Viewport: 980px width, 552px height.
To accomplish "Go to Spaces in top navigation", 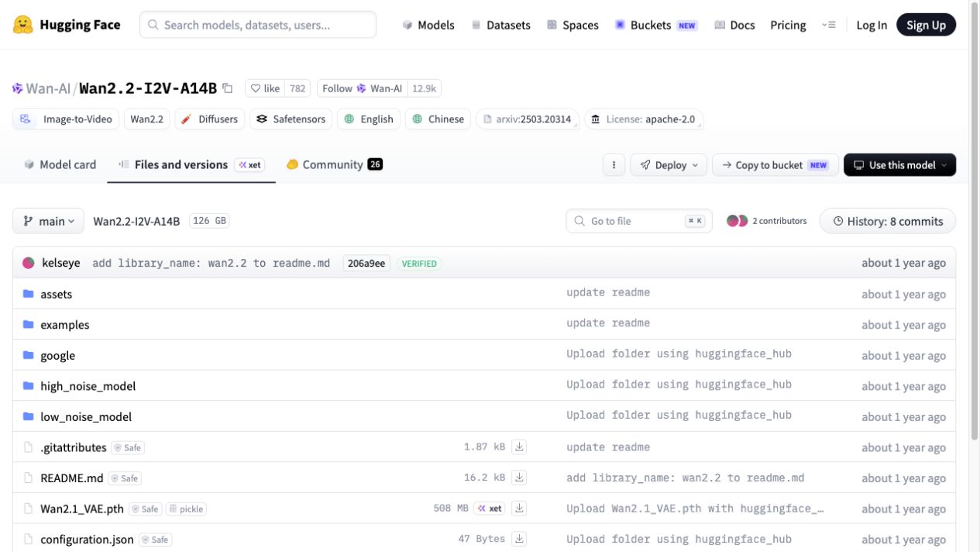I will point(573,25).
